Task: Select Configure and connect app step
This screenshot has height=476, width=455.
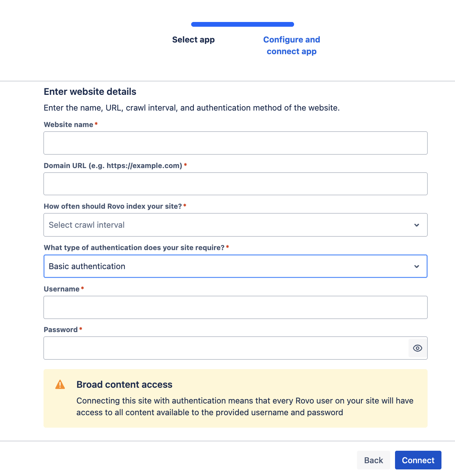Action: 292,45
